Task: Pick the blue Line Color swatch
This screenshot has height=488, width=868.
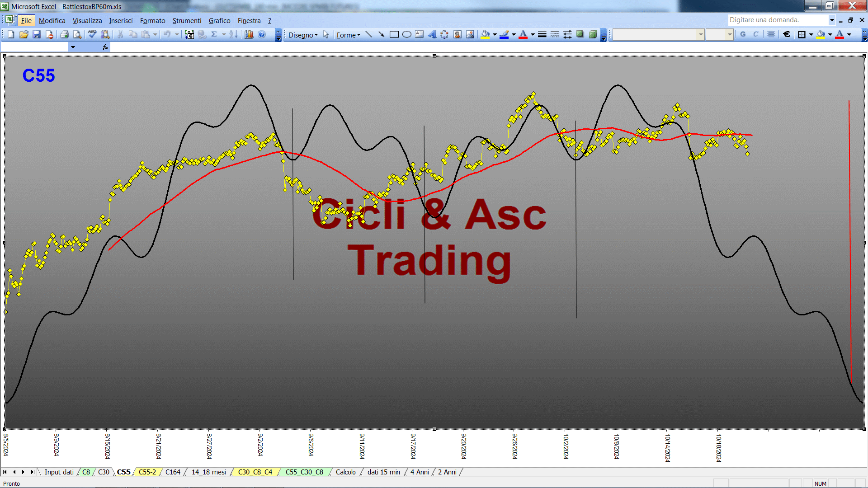Action: click(504, 34)
